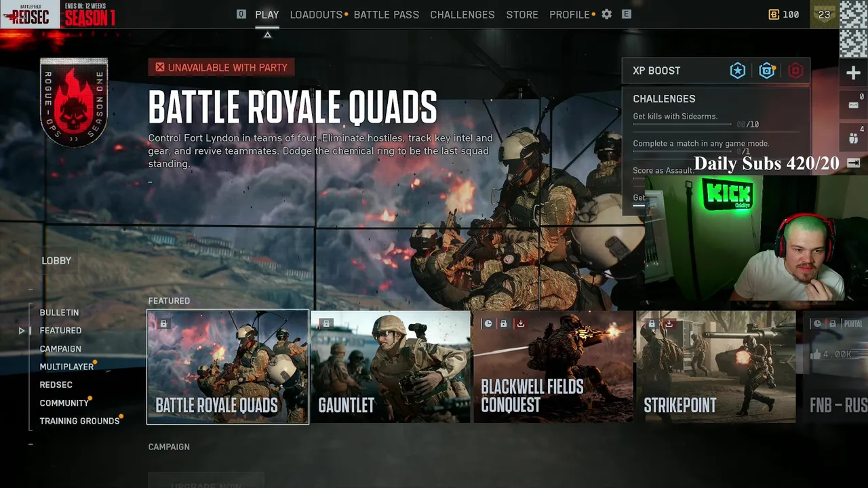Select BULLETIN in the lobby sidebar
This screenshot has width=868, height=488.
[59, 312]
